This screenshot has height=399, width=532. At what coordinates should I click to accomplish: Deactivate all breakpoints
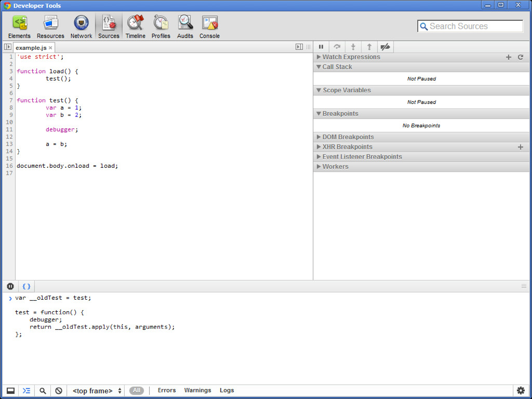pos(385,47)
